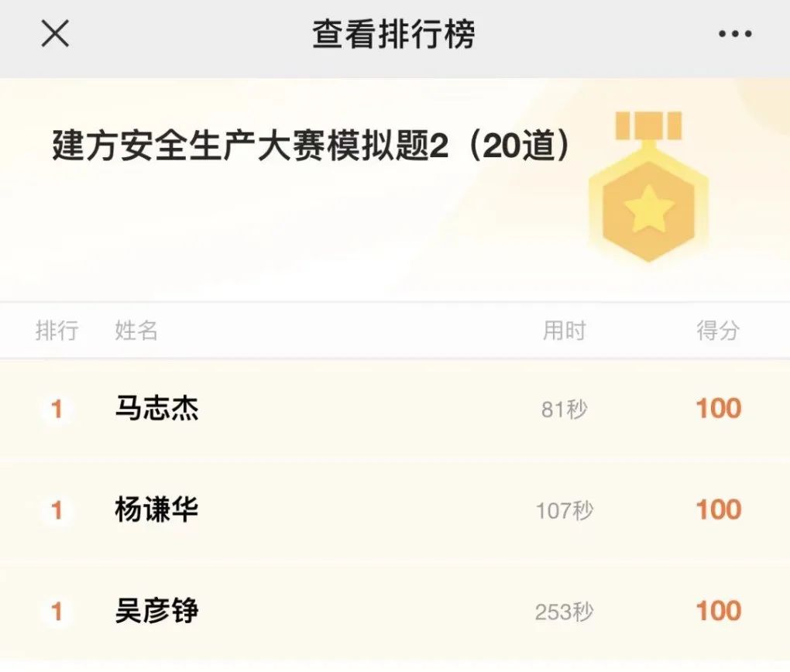Open 马志杰's leaderboard entry

(157, 409)
